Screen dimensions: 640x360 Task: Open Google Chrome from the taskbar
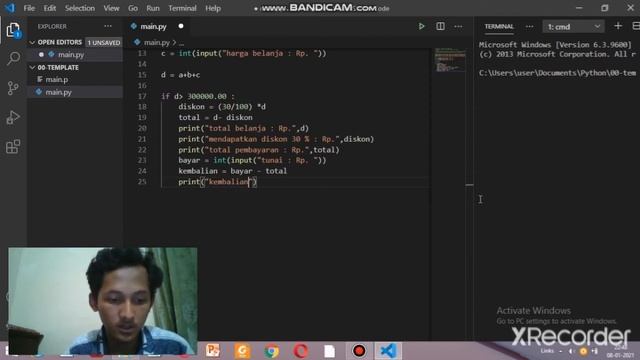(271, 351)
